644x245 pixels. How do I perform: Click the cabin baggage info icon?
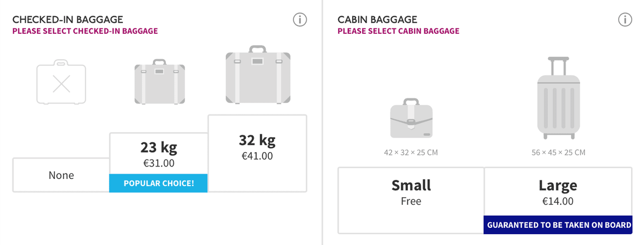[x=625, y=20]
